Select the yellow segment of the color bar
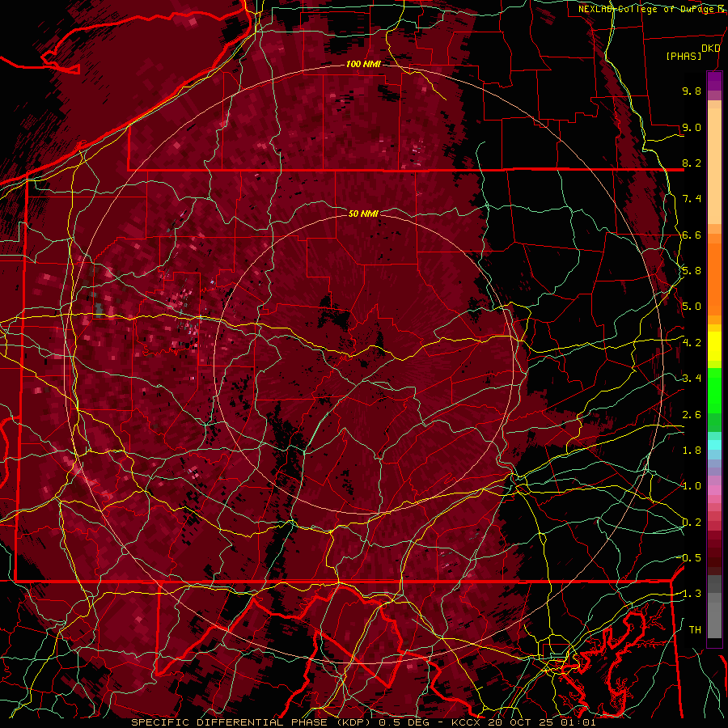The image size is (728, 728). coord(714,346)
